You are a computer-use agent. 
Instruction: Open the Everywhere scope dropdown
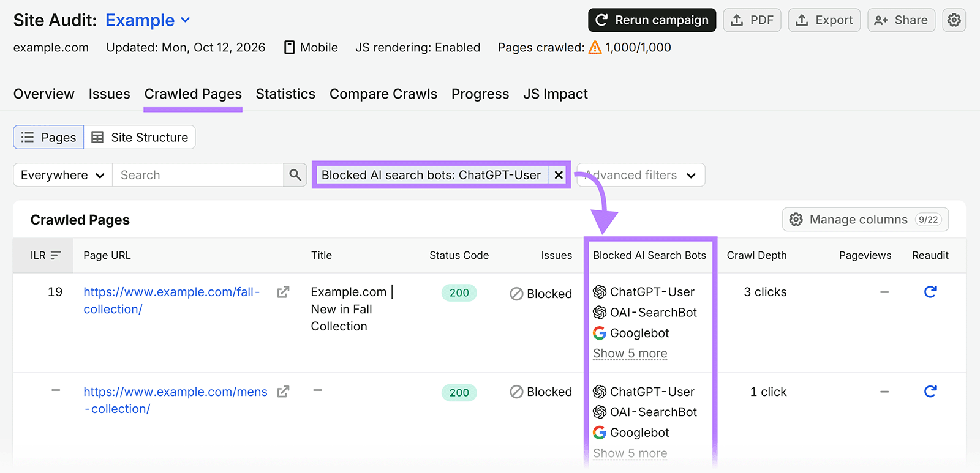click(x=63, y=175)
